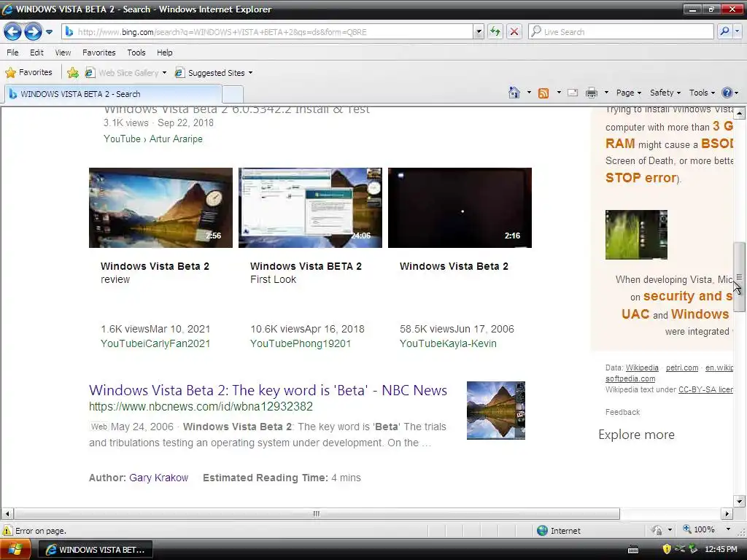Open a new blank tab
The image size is (747, 560).
pyautogui.click(x=233, y=94)
